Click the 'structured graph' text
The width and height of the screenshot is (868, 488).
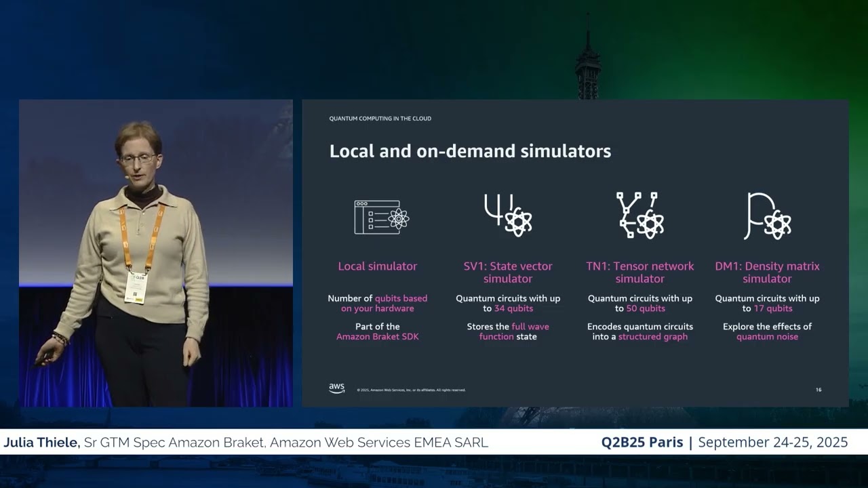(653, 337)
